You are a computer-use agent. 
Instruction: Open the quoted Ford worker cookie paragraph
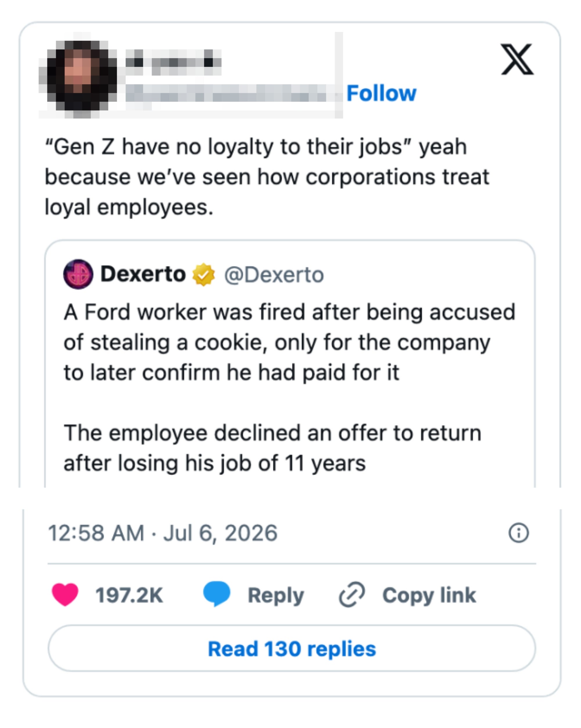(290, 342)
